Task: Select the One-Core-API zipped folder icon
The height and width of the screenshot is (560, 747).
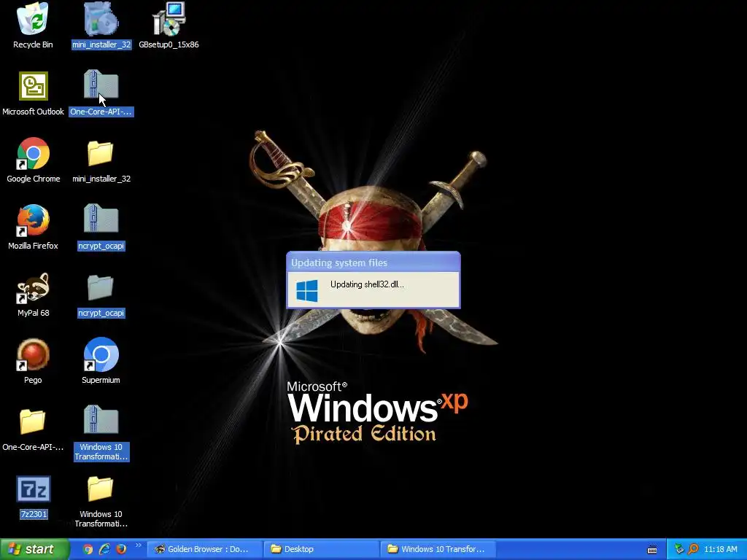Action: point(101,93)
